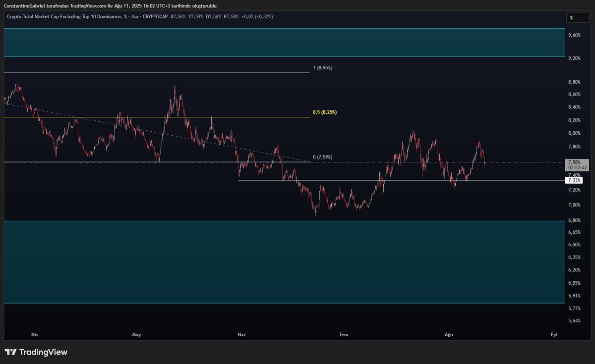Click the 'Nis' month label on time axis
Screen dimensions: 595x364
(35, 334)
